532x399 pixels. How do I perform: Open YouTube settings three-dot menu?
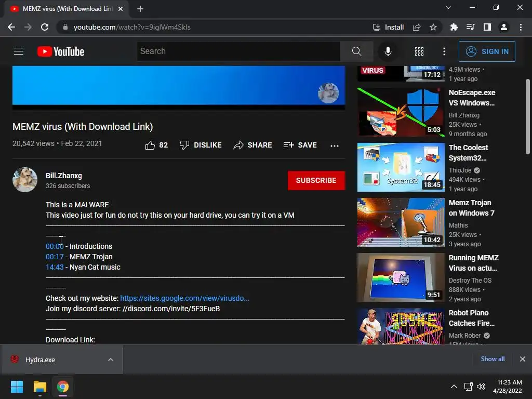[444, 51]
